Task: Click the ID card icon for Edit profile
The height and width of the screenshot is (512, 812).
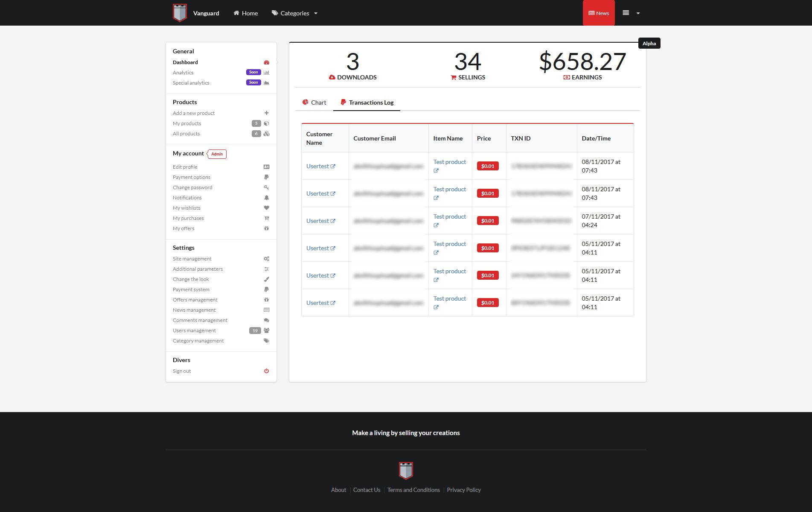Action: pyautogui.click(x=266, y=167)
